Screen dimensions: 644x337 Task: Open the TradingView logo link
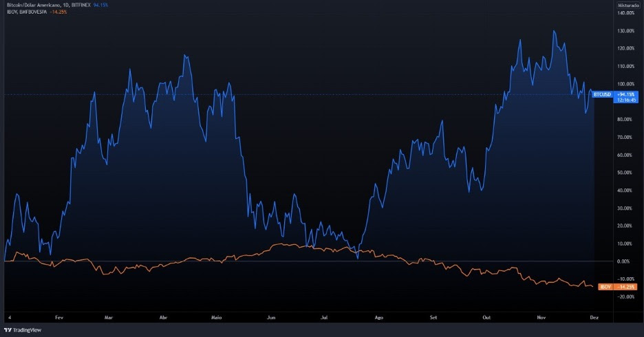tap(23, 330)
